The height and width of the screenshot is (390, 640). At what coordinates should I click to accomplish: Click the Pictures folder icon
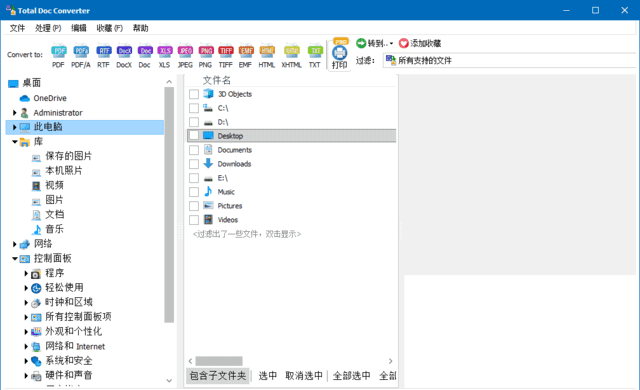[x=208, y=205]
